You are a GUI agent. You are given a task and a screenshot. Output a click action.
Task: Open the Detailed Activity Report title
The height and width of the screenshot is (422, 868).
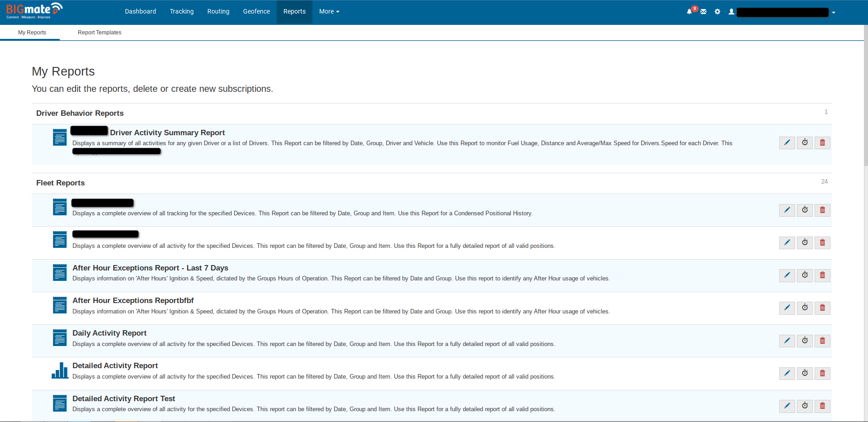115,365
